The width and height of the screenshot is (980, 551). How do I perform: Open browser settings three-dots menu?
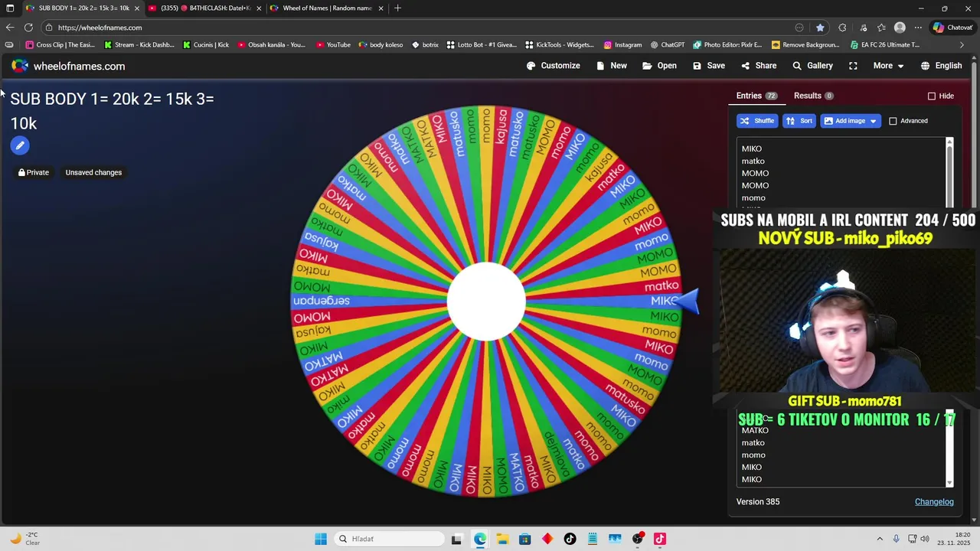(918, 28)
